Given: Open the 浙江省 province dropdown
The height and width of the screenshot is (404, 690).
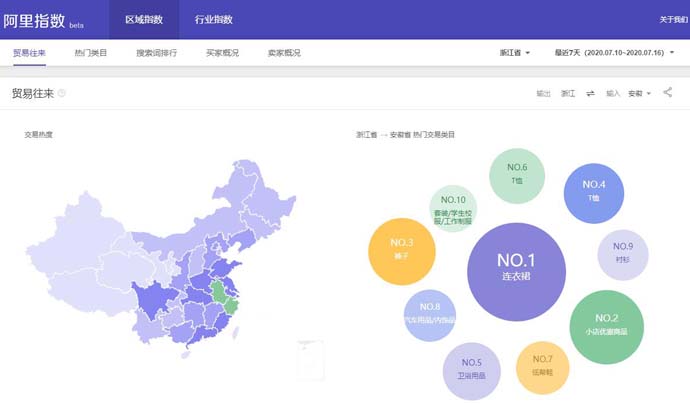Looking at the screenshot, I should (x=514, y=52).
